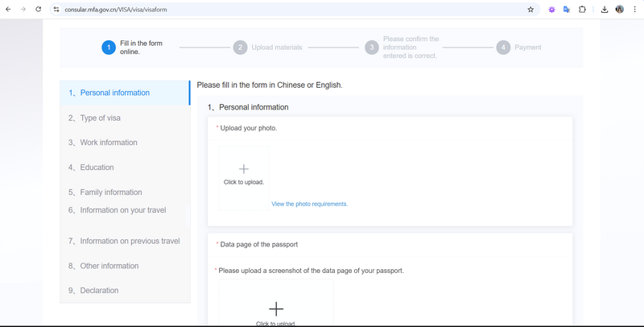Screen dimensions: 644x327
Task: Click the plus icon to upload photo
Action: [x=244, y=169]
